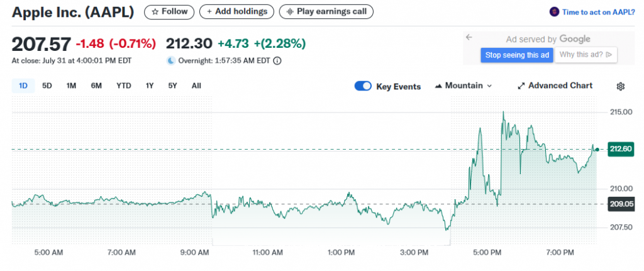Click the 1:00 PM time label

(342, 253)
